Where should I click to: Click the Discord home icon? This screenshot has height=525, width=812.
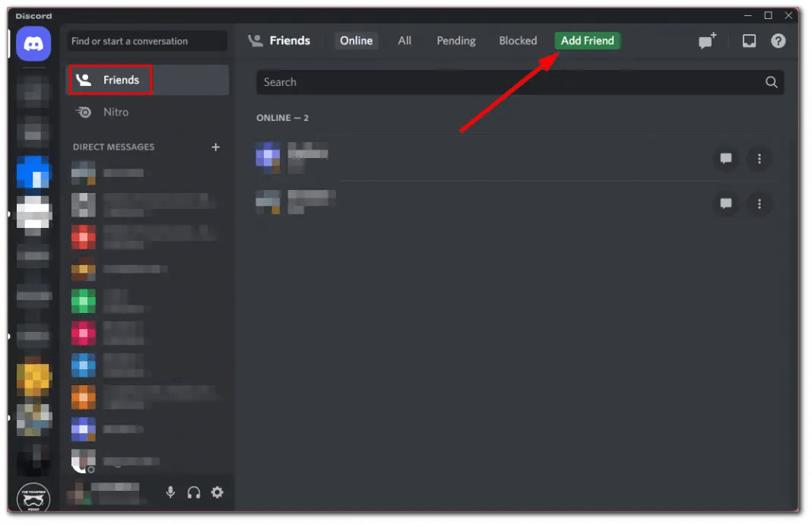click(33, 43)
